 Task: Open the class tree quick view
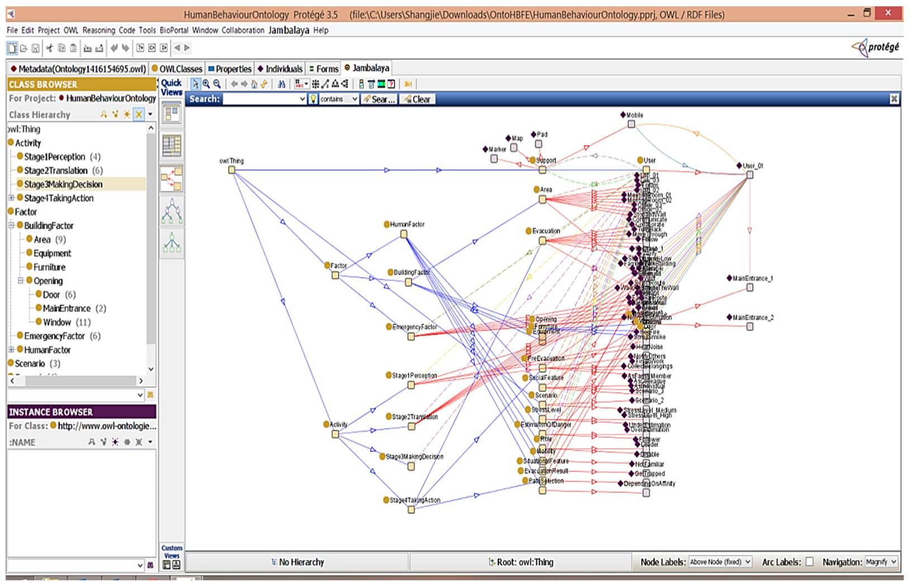click(x=172, y=212)
